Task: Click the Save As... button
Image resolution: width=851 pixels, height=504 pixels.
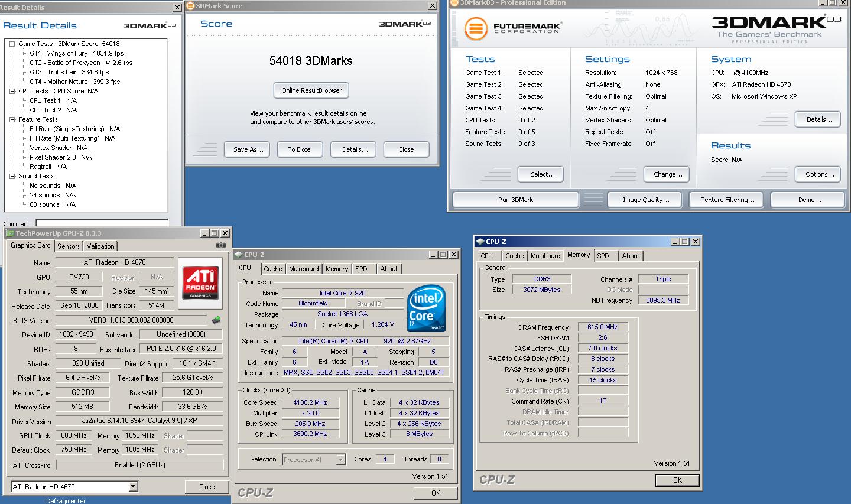Action: pos(248,149)
